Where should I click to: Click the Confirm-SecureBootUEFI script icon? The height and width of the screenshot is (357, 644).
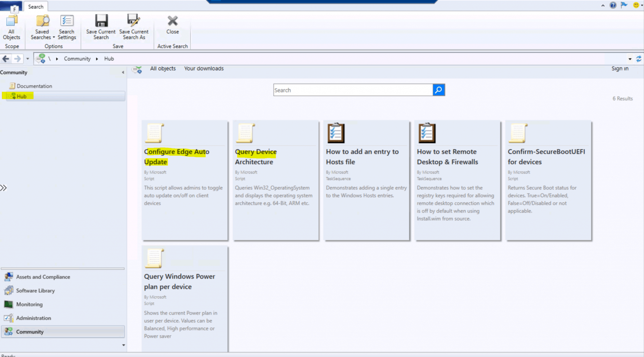pyautogui.click(x=518, y=133)
